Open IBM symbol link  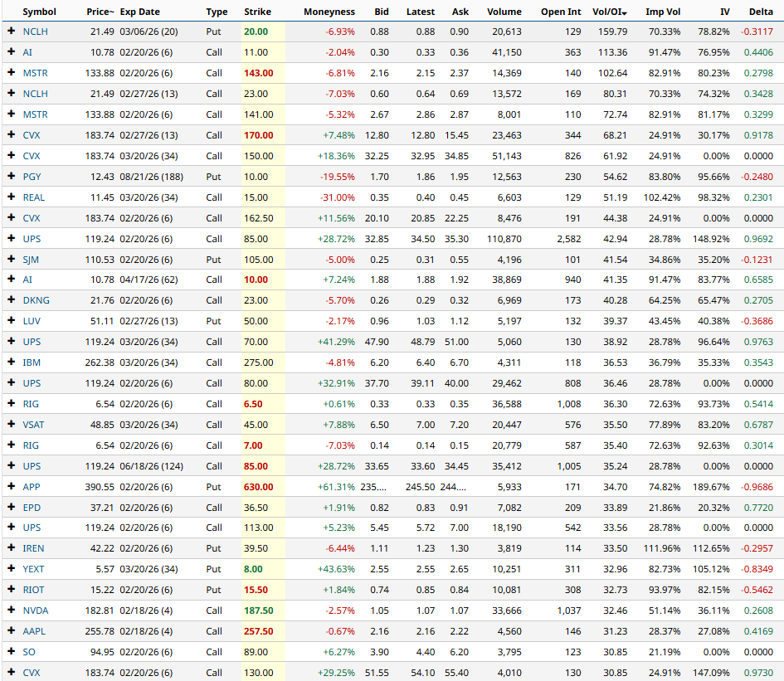(x=32, y=362)
